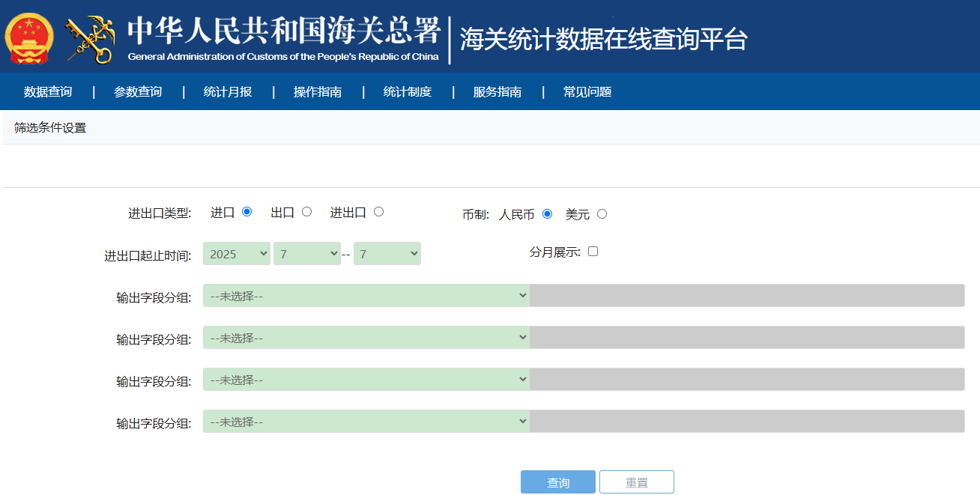Select the 出口 radio button
Image resolution: width=980 pixels, height=495 pixels.
click(x=307, y=211)
